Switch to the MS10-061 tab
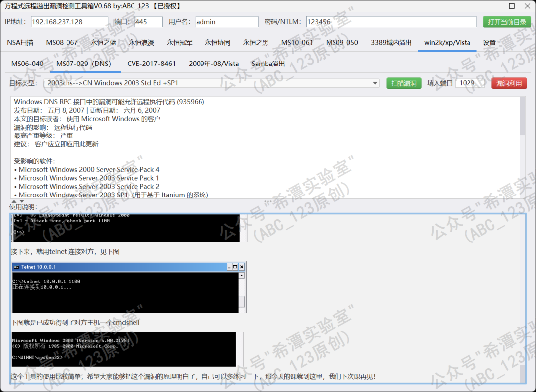This screenshot has height=392, width=536. tap(297, 43)
